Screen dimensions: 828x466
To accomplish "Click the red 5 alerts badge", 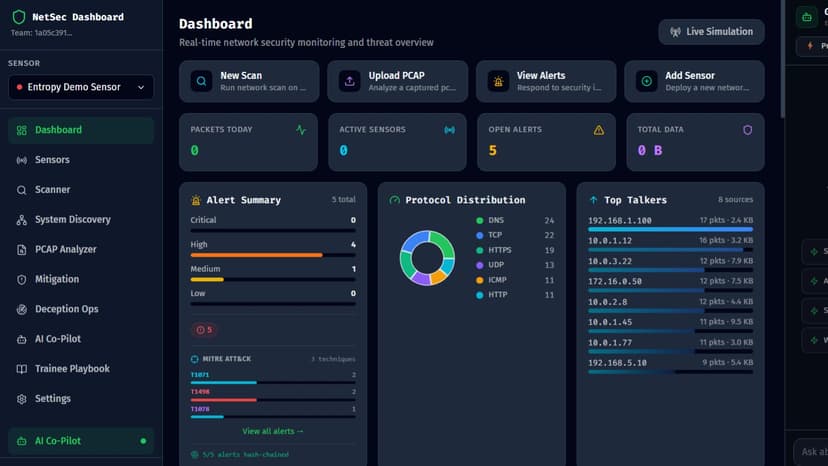I will [204, 330].
